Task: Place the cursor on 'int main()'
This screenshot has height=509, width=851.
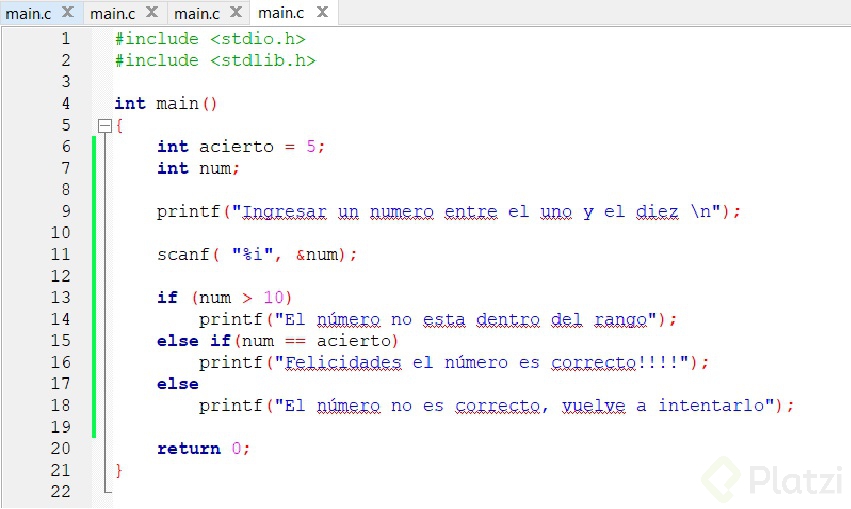Action: click(166, 104)
